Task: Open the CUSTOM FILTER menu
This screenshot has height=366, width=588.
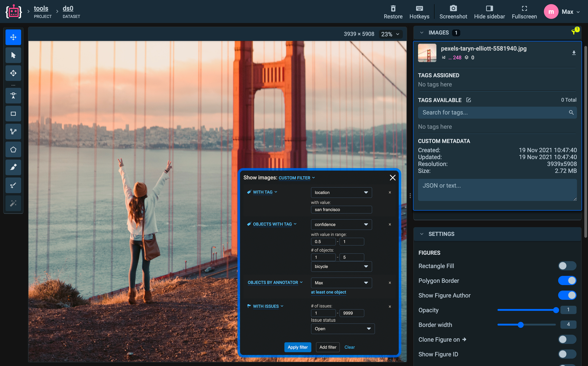Action: point(296,178)
